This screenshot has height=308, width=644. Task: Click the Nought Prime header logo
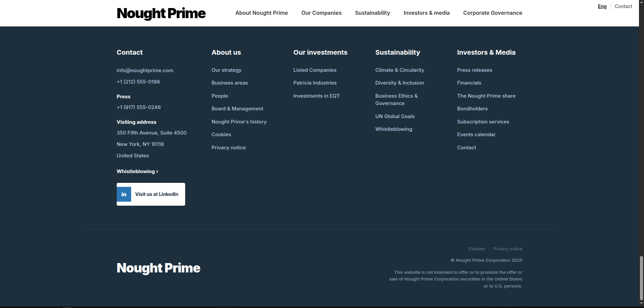click(161, 13)
